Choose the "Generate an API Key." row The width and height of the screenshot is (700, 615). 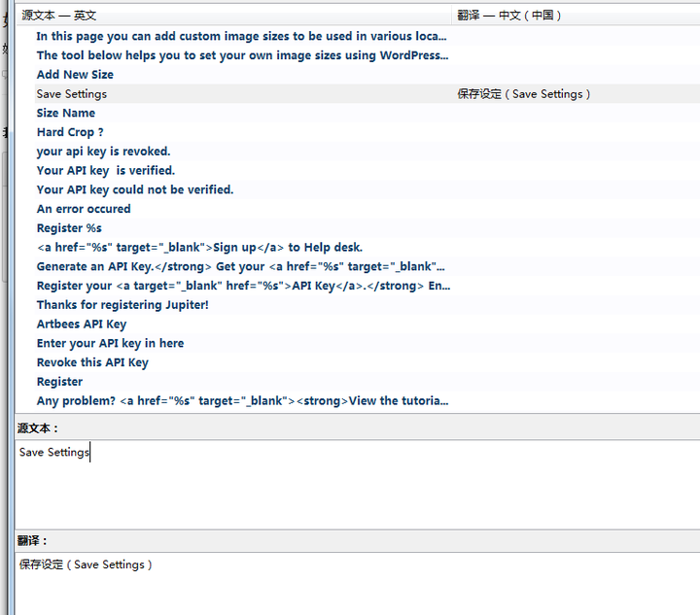pyautogui.click(x=241, y=266)
